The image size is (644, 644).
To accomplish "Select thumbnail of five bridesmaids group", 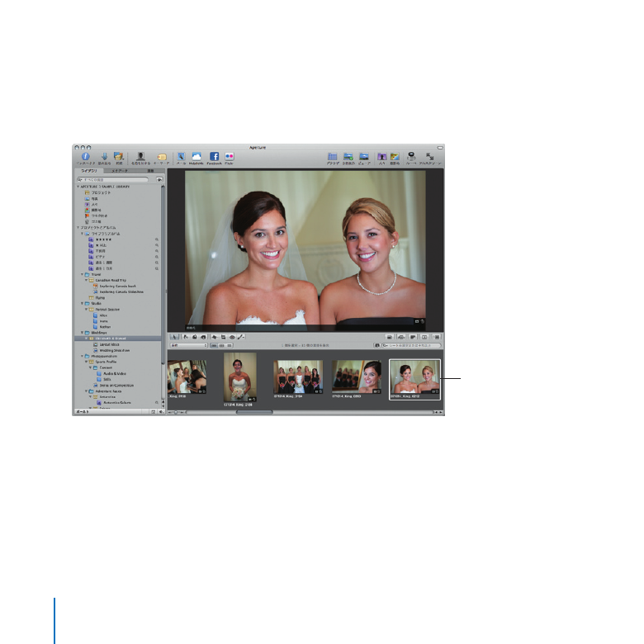I will 298,377.
